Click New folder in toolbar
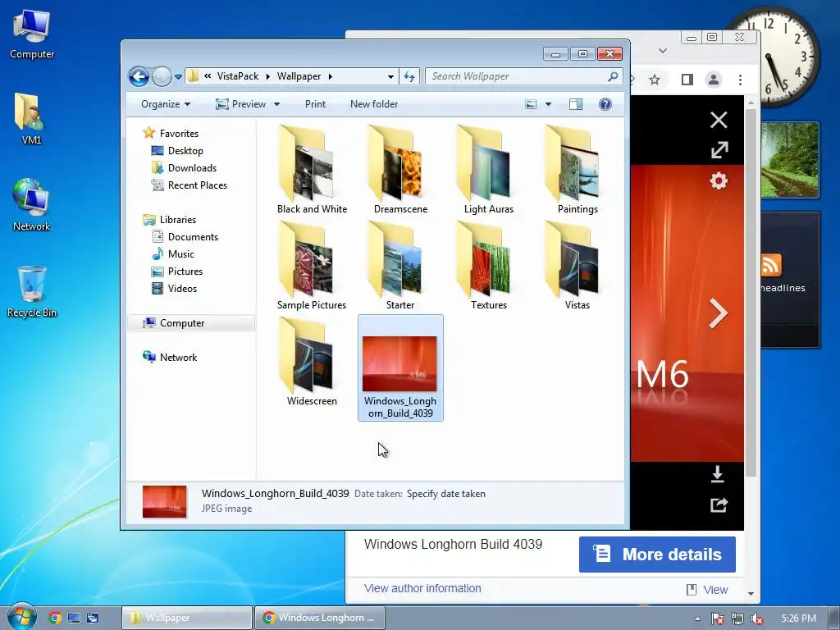The width and height of the screenshot is (840, 630). point(374,104)
